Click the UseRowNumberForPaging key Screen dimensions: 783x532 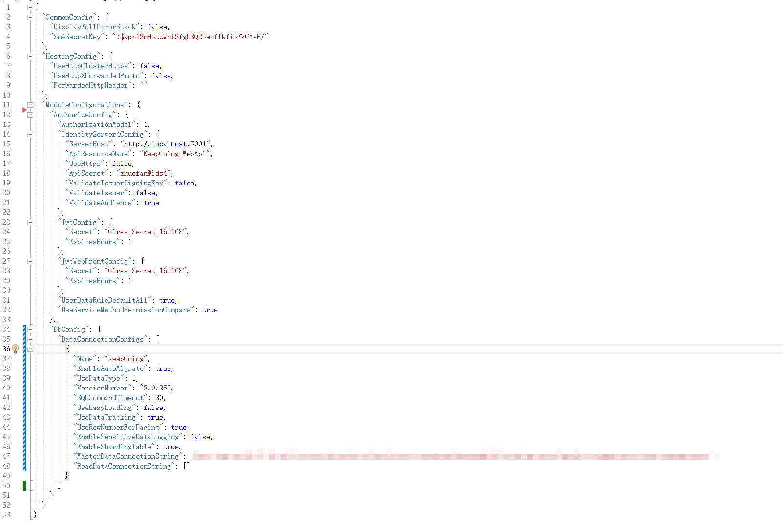[x=118, y=427]
